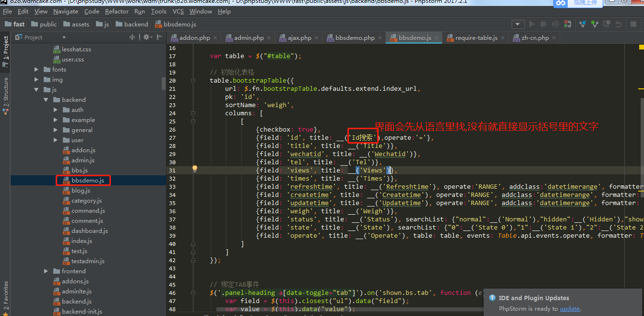Image resolution: width=644 pixels, height=316 pixels.
Task: Open the run configuration dropdown
Action: 518,24
